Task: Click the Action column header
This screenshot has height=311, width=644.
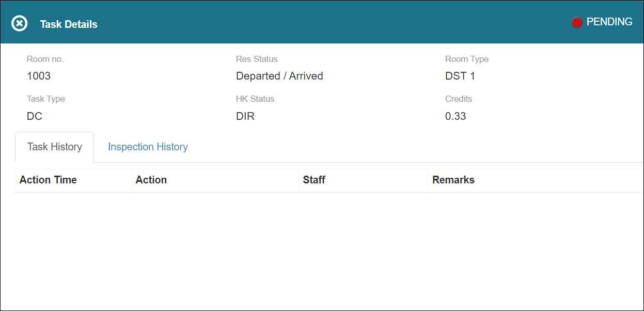Action: click(151, 180)
